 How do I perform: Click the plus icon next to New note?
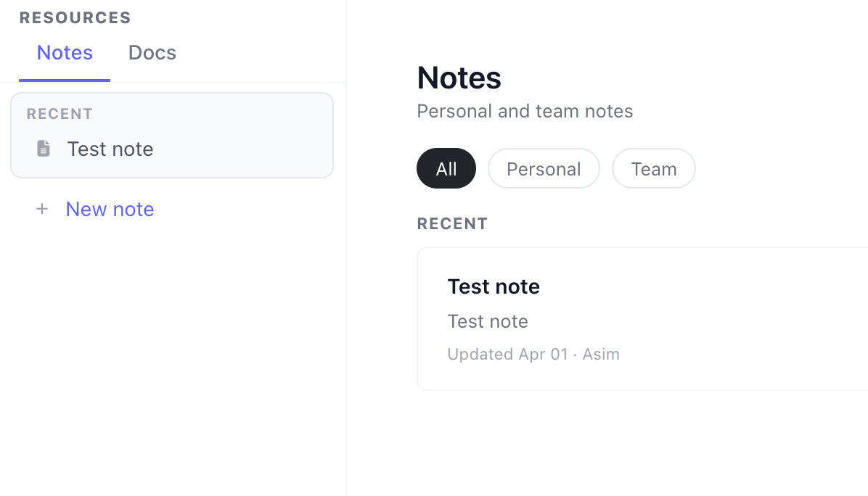pos(42,209)
